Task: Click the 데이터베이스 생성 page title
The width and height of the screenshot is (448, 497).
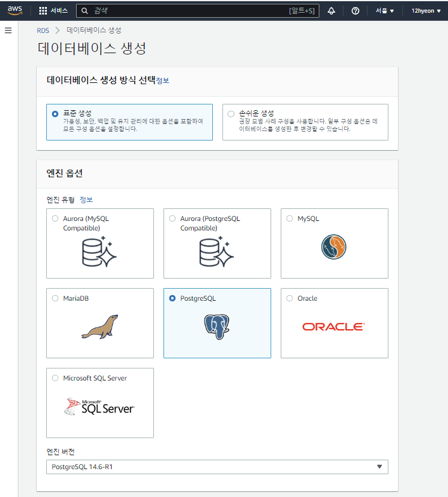Action: (92, 49)
